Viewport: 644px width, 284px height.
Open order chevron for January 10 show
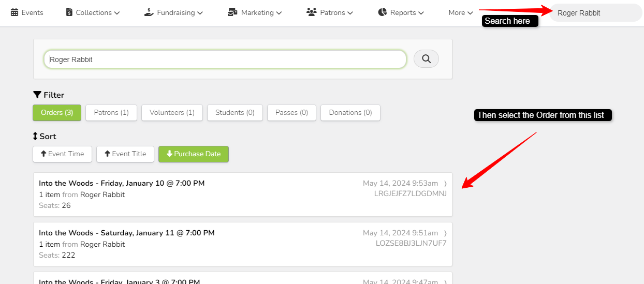tap(445, 184)
